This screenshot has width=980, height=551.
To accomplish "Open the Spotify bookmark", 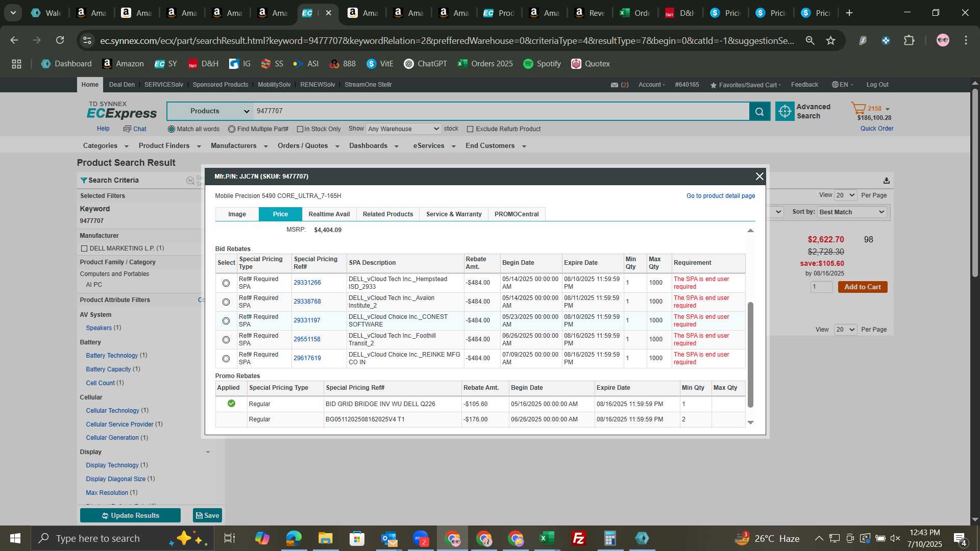I will point(542,64).
